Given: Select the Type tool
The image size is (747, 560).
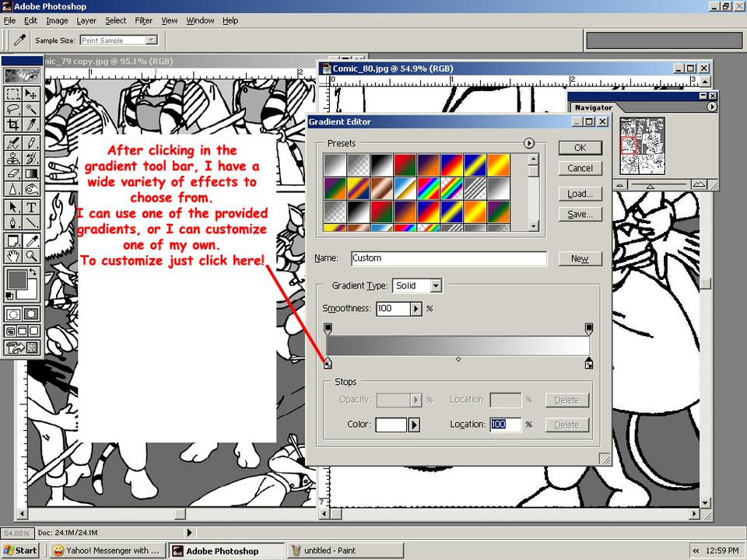Looking at the screenshot, I should click(x=31, y=207).
